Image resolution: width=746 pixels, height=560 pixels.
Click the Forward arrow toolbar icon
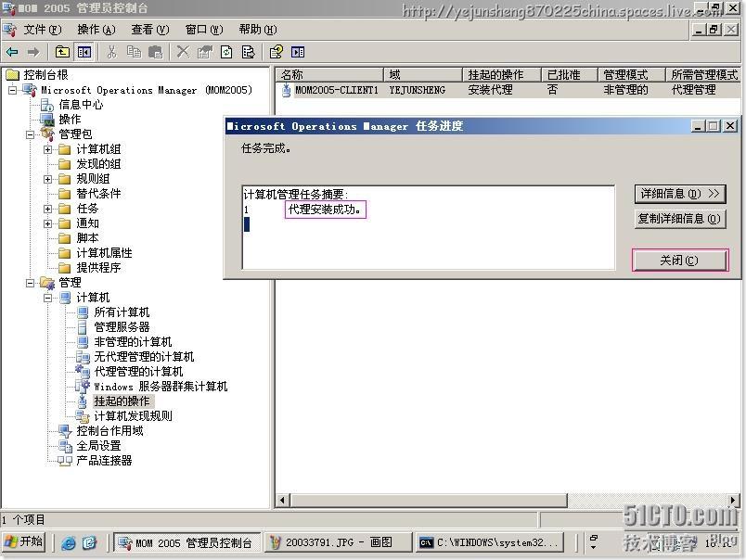click(x=33, y=52)
